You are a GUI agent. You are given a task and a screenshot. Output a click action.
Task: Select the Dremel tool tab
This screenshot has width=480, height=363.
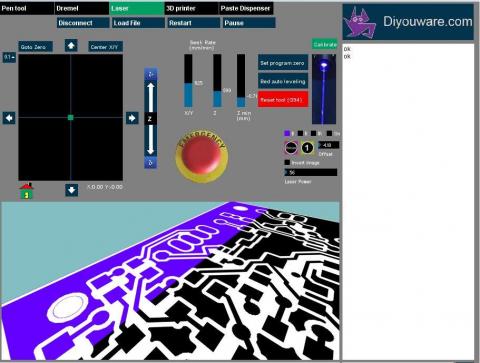click(82, 8)
